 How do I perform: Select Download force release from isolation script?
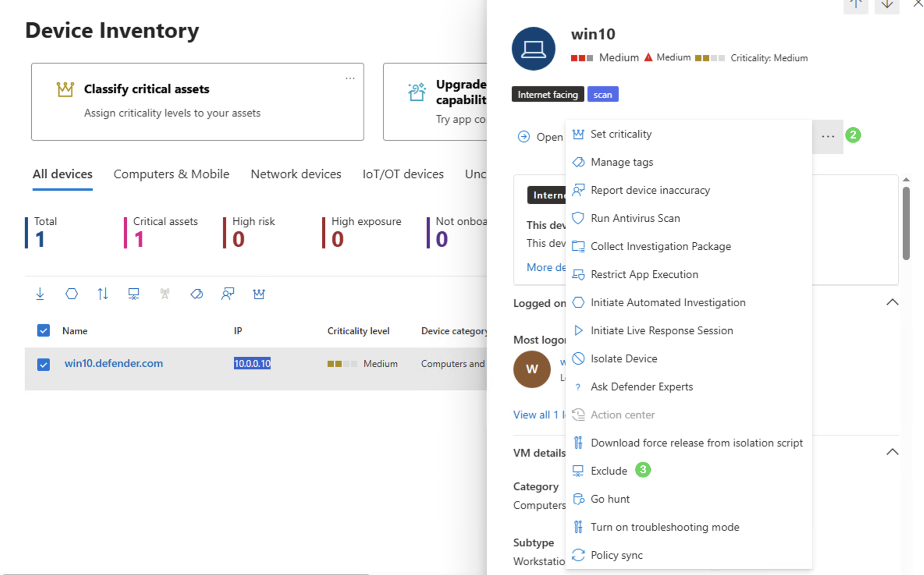(x=688, y=443)
